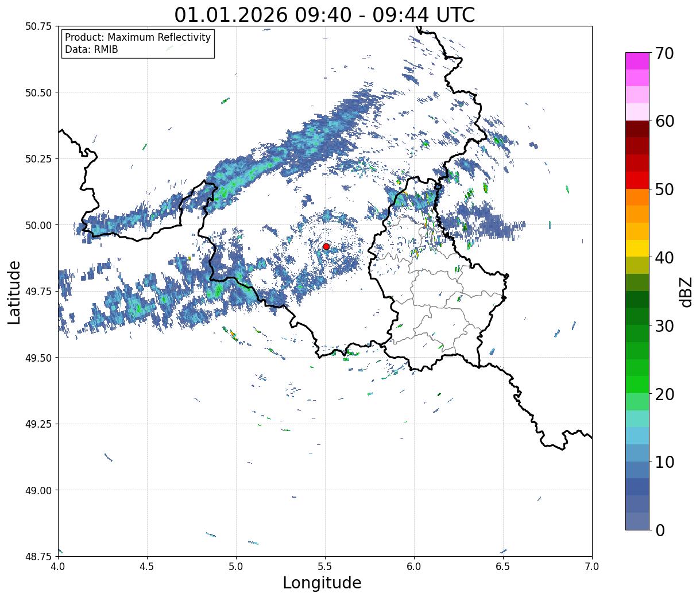Click the 'Product: Maximum Reflectivity' label
700x597 pixels.
pyautogui.click(x=138, y=37)
